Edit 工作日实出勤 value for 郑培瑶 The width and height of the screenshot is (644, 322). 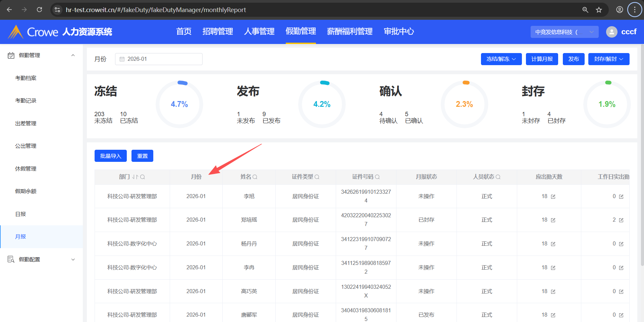point(621,220)
